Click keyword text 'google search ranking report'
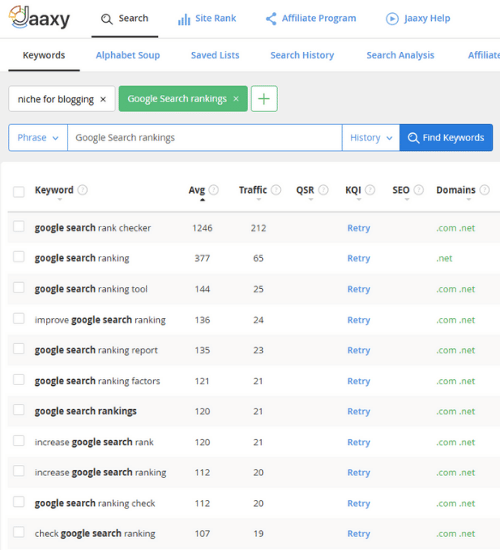The width and height of the screenshot is (500, 550). (96, 350)
